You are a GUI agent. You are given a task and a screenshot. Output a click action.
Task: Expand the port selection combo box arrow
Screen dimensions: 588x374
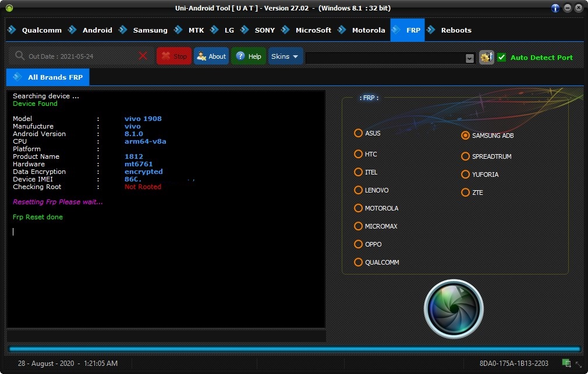point(469,58)
